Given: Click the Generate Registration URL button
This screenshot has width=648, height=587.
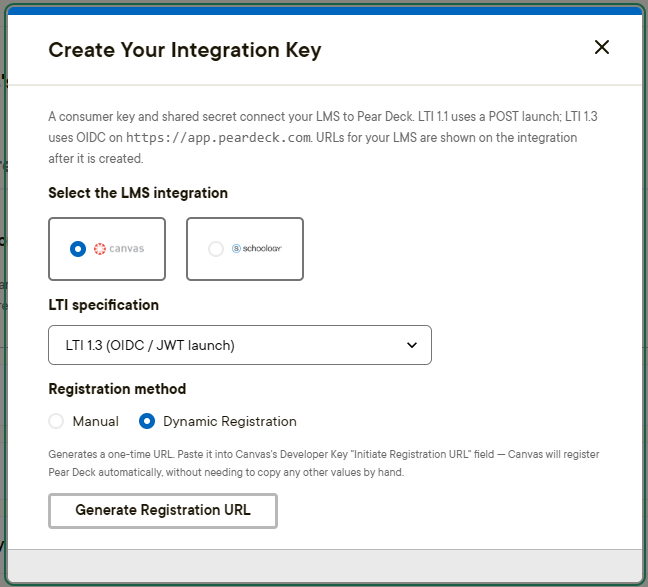Looking at the screenshot, I should (163, 511).
